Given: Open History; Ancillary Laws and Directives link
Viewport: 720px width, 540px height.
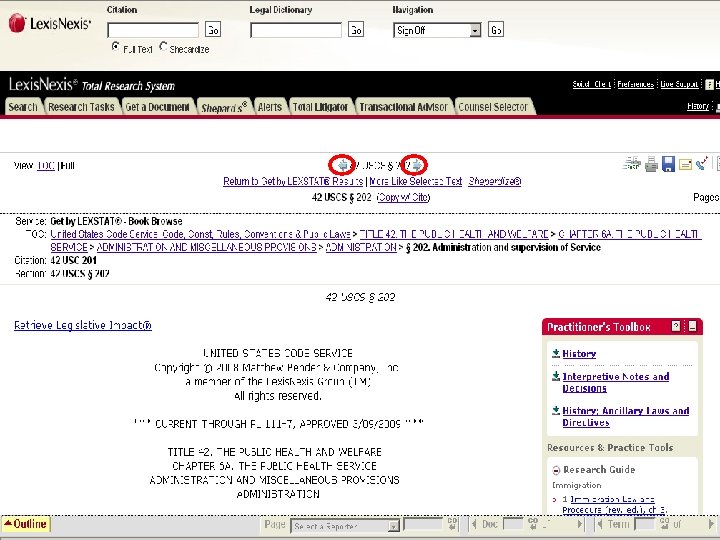Looking at the screenshot, I should (626, 416).
